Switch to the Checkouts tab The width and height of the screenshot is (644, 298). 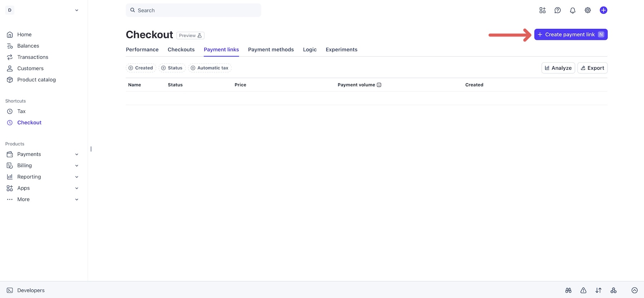[x=181, y=50]
